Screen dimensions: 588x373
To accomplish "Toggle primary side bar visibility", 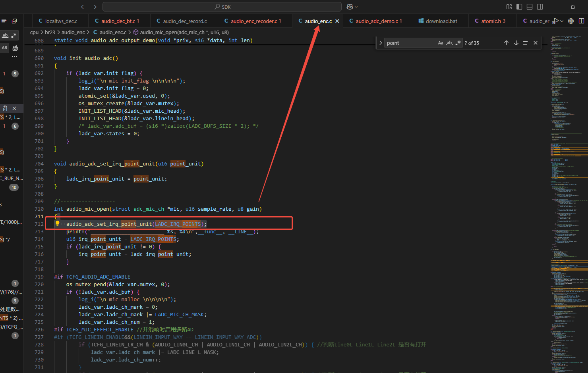I will click(x=519, y=7).
